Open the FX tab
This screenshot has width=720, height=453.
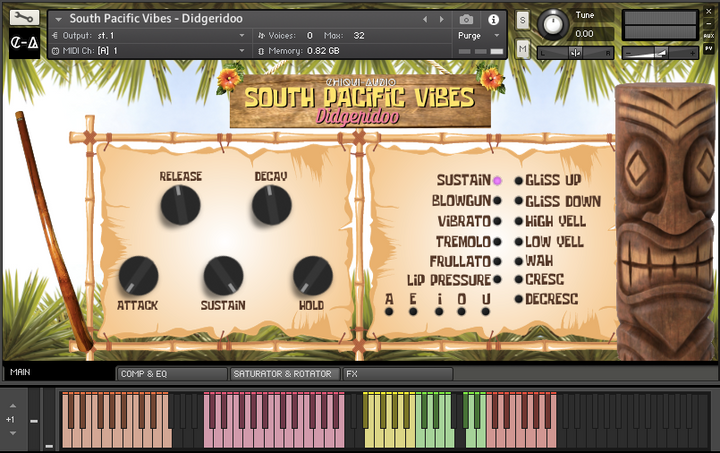(x=398, y=374)
